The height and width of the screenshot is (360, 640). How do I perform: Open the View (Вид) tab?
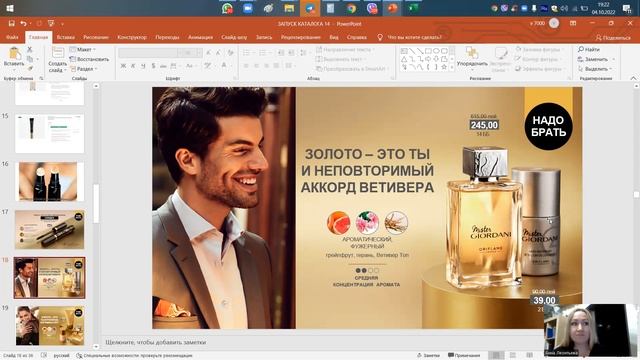[x=333, y=37]
